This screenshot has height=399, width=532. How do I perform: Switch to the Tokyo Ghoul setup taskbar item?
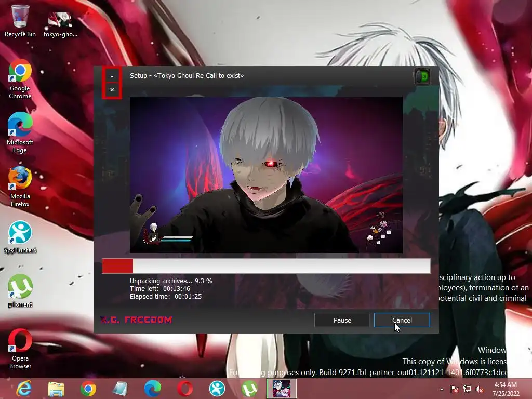coord(281,389)
